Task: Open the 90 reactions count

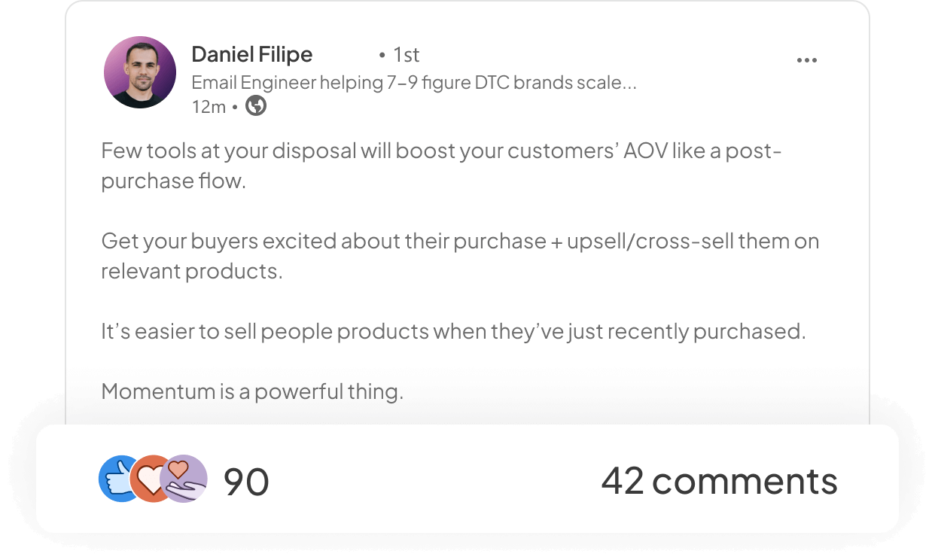Action: 246,481
